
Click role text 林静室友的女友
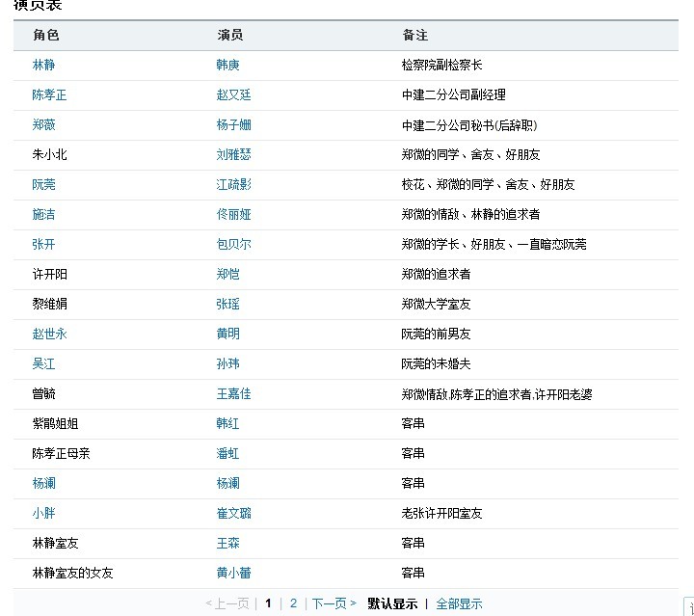click(72, 573)
